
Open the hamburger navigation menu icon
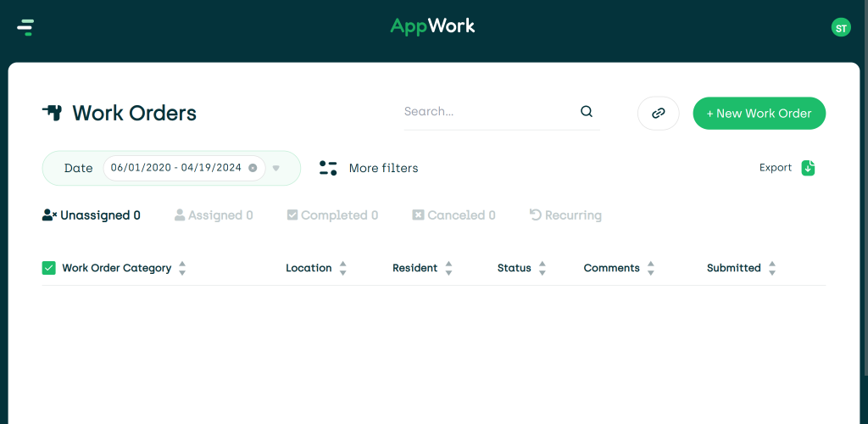(x=25, y=27)
